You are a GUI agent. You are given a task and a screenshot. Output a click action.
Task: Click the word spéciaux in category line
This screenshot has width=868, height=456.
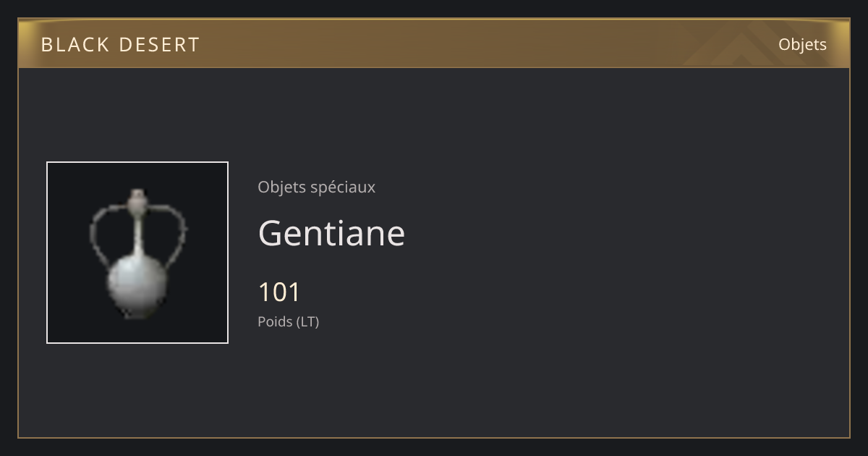click(342, 187)
